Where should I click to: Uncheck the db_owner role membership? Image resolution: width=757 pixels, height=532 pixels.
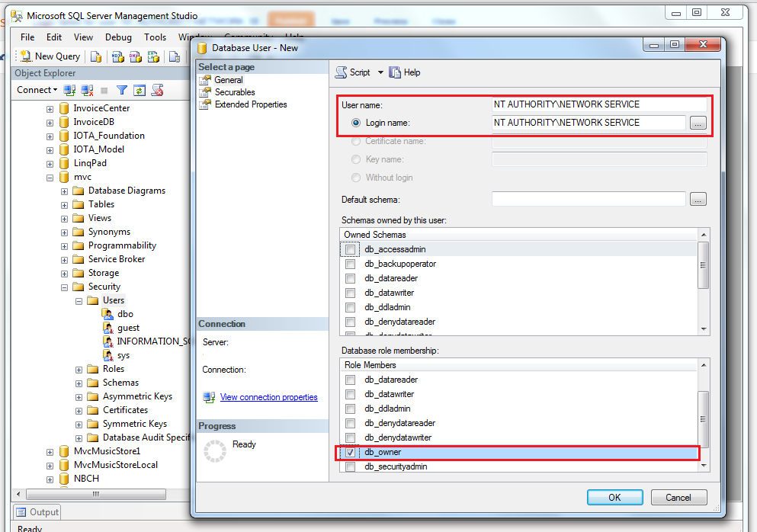tap(351, 452)
